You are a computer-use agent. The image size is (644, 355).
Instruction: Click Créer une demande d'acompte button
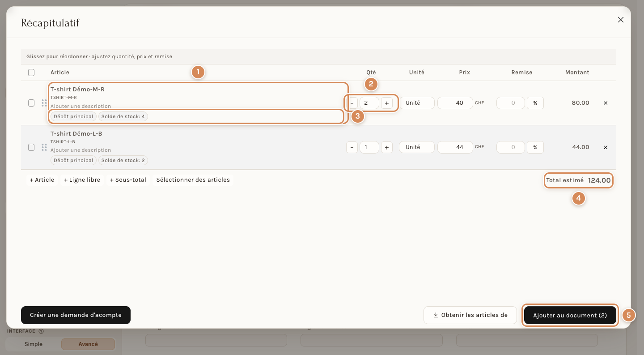[x=76, y=315]
